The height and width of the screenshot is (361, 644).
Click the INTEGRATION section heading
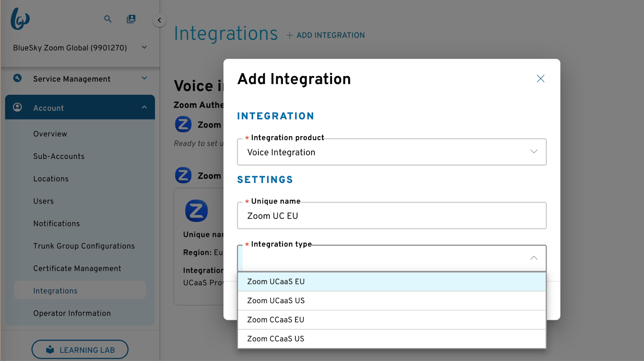[x=276, y=116]
